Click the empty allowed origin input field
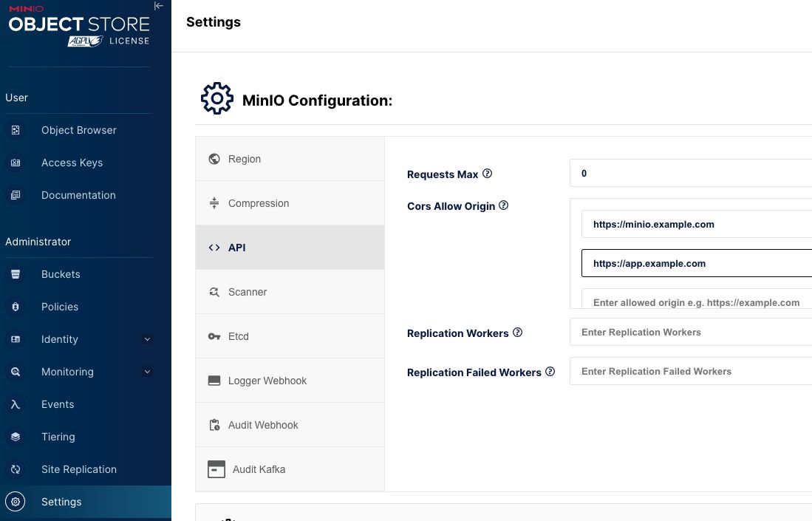 click(697, 299)
